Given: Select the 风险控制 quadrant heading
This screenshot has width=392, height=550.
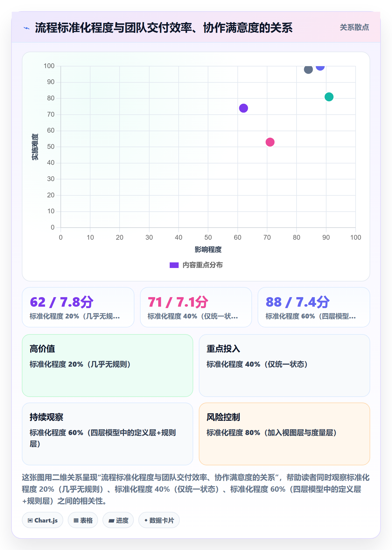Looking at the screenshot, I should point(223,417).
